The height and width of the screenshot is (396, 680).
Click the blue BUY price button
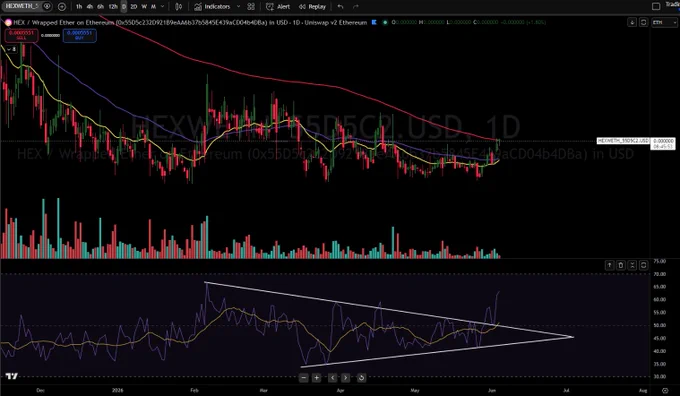tap(79, 35)
